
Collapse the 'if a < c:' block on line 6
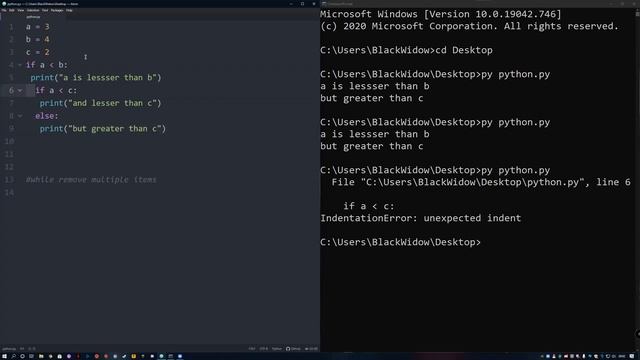tap(20, 90)
